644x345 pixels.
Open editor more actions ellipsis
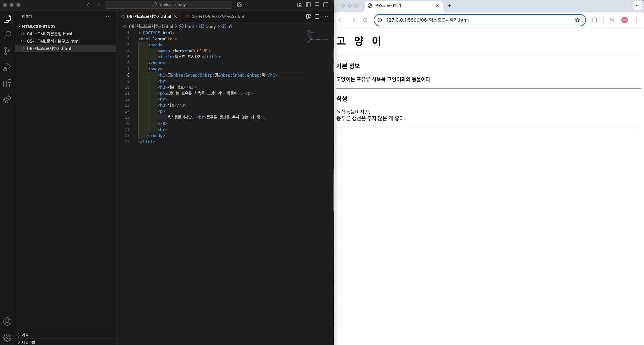(326, 16)
